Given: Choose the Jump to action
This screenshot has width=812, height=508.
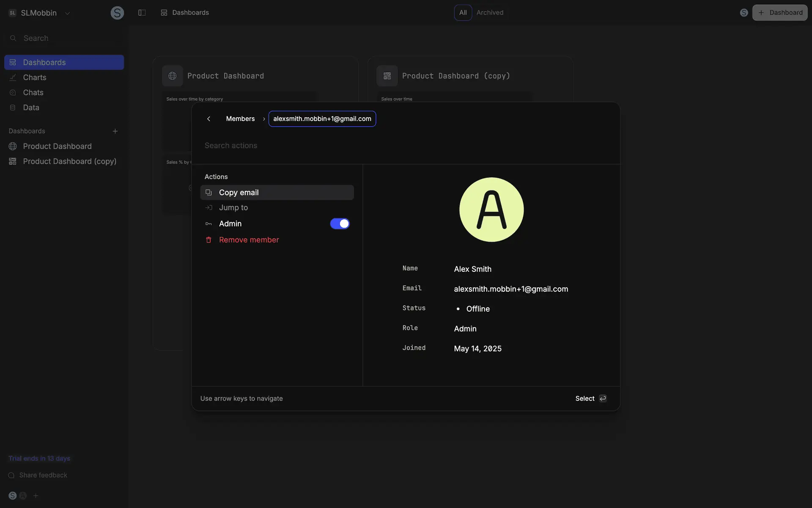Looking at the screenshot, I should (233, 208).
